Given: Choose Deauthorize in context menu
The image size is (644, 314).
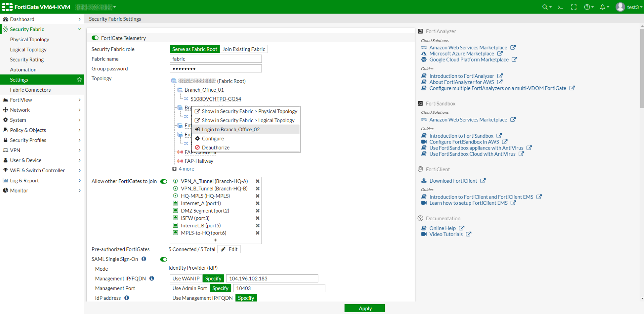Looking at the screenshot, I should (246, 148).
